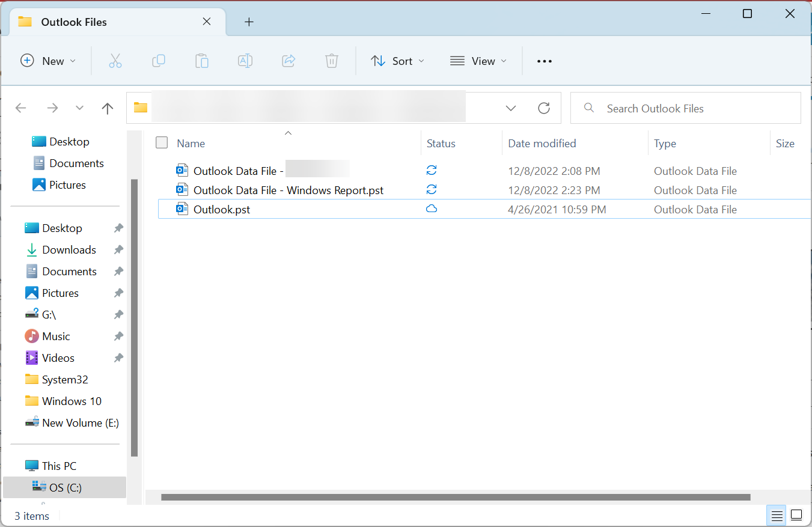Screen dimensions: 812x527
Task: Close the Outlook Files tab
Action: click(207, 22)
